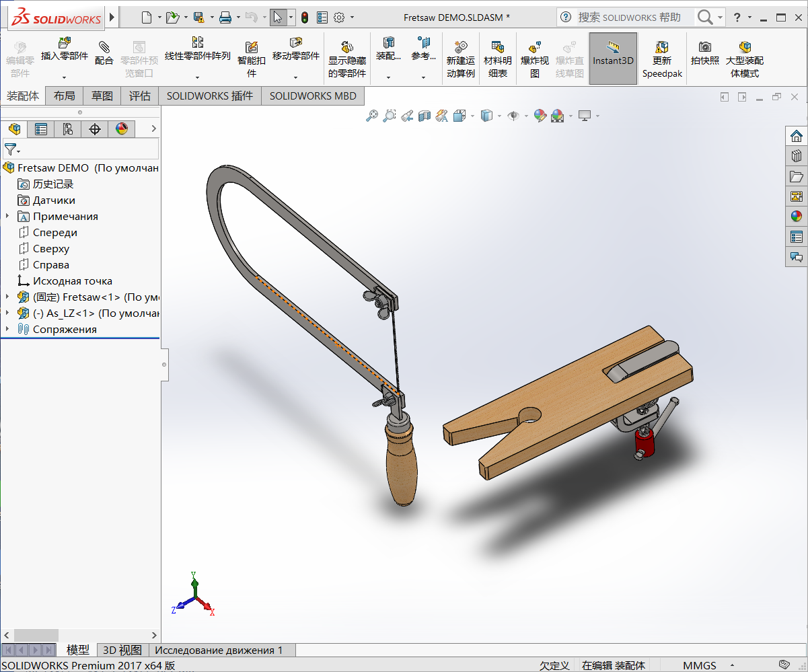Click the New document icon
Image resolution: width=808 pixels, height=672 pixels.
pyautogui.click(x=147, y=17)
